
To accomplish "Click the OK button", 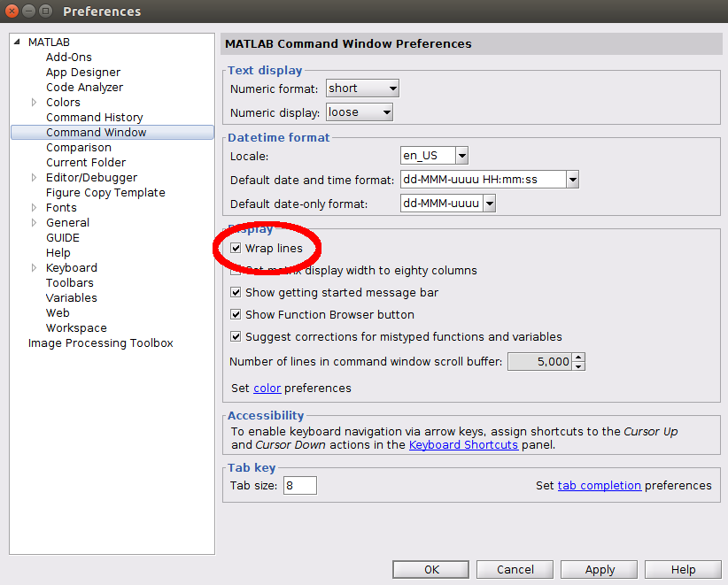I will pos(430,569).
